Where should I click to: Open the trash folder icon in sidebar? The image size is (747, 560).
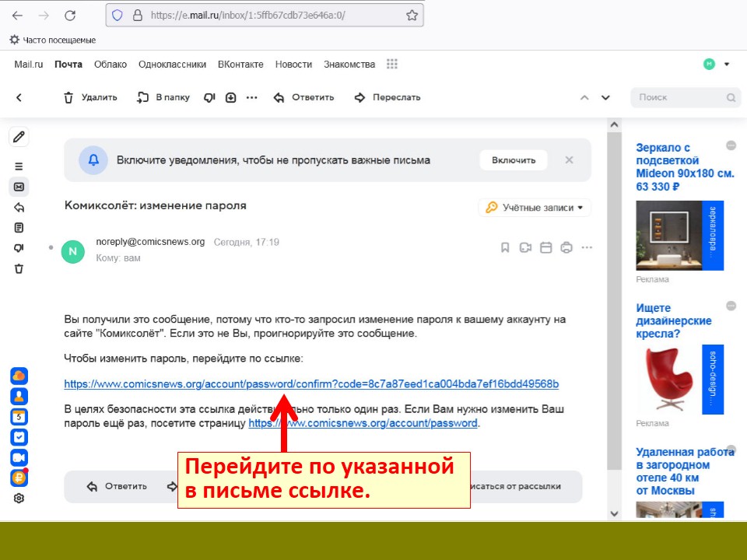[19, 268]
